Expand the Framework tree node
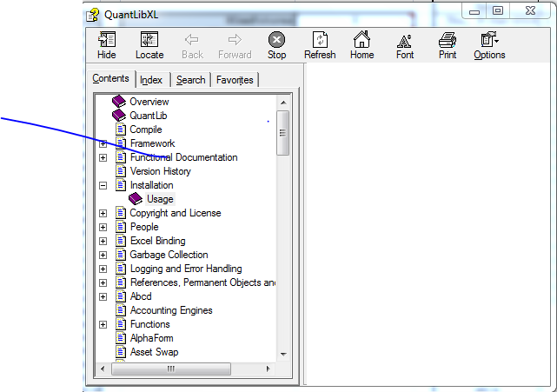 point(103,143)
